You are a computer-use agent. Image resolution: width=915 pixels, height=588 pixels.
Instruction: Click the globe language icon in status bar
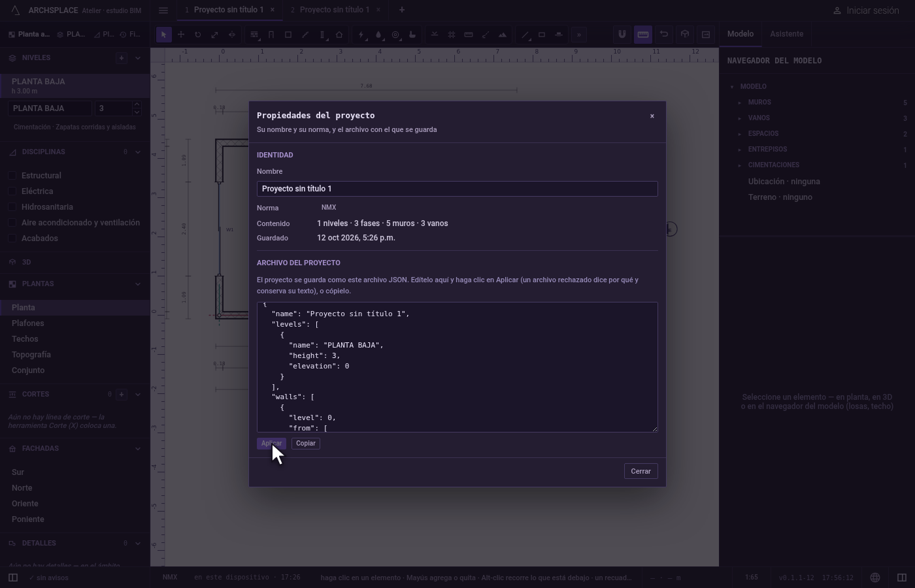(x=875, y=578)
